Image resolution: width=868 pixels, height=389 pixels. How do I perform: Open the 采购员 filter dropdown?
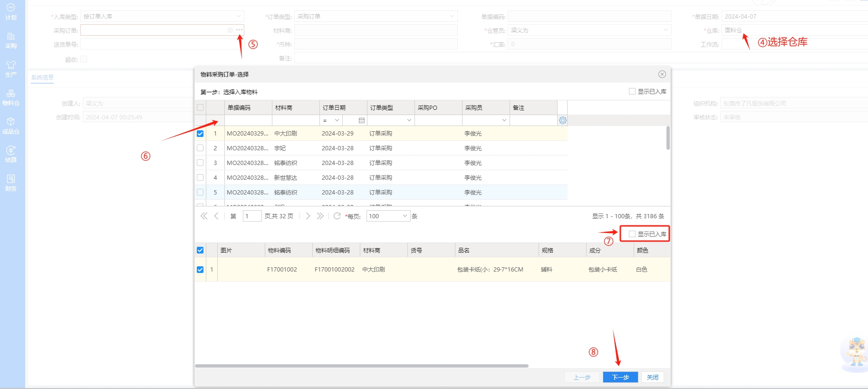[504, 121]
